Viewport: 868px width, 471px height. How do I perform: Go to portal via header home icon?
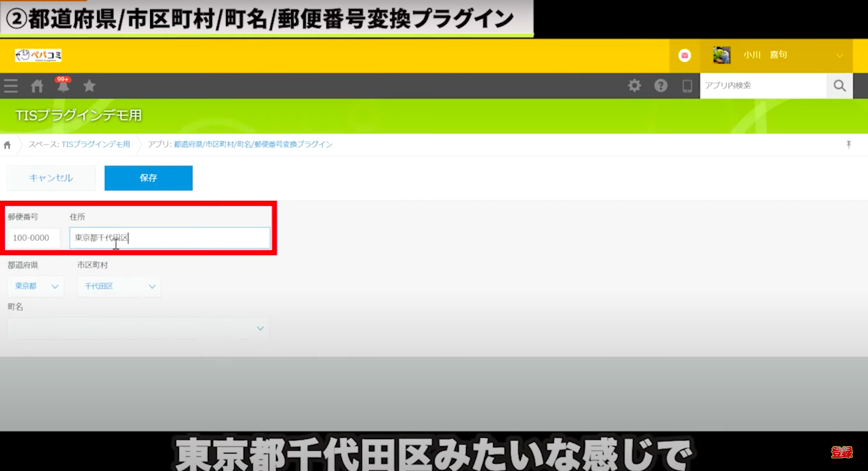(x=37, y=86)
